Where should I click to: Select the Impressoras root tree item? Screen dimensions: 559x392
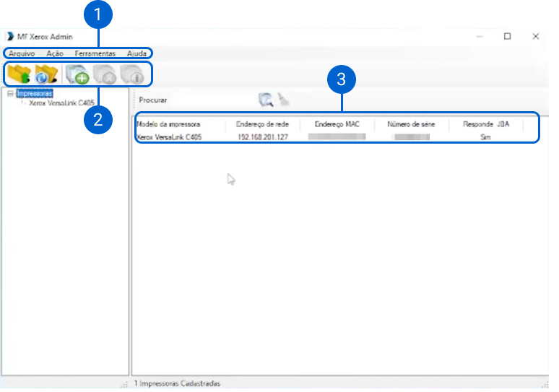[x=34, y=93]
